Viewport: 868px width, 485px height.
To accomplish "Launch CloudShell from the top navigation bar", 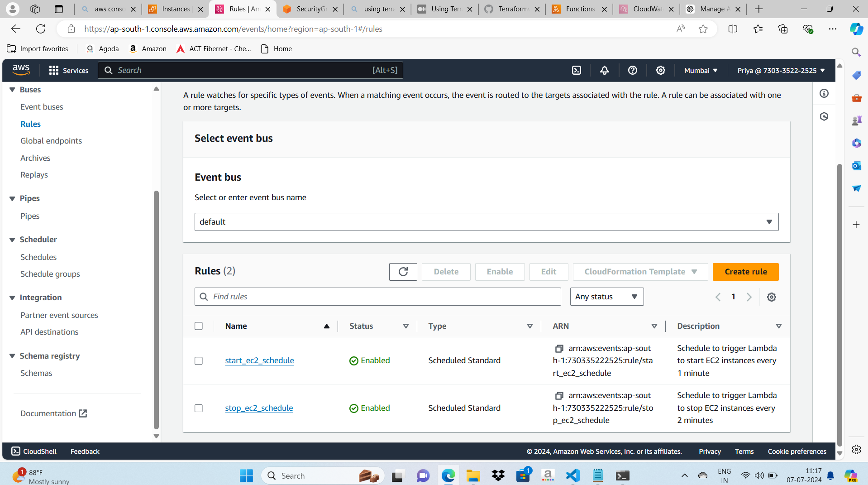I will click(577, 70).
